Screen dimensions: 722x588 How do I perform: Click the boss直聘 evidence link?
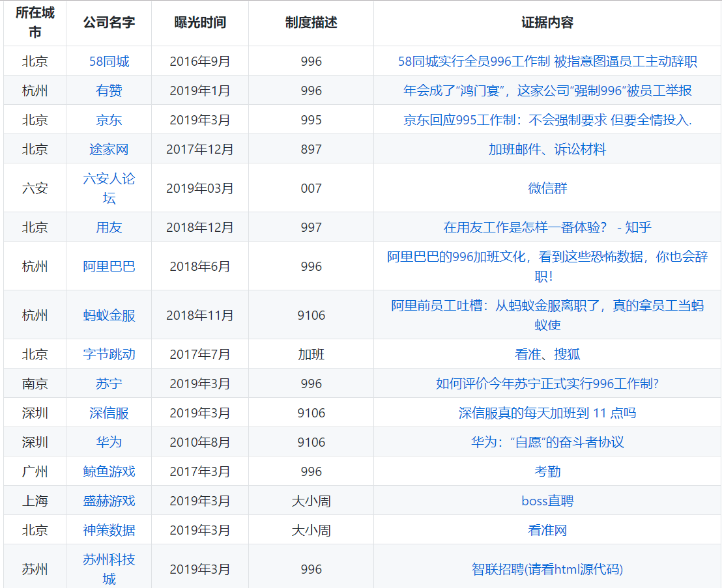547,501
